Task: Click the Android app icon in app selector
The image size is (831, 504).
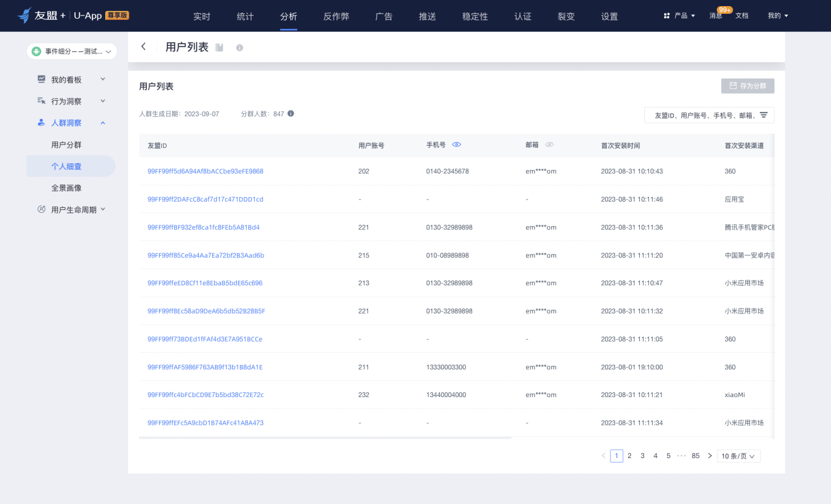Action: click(37, 52)
